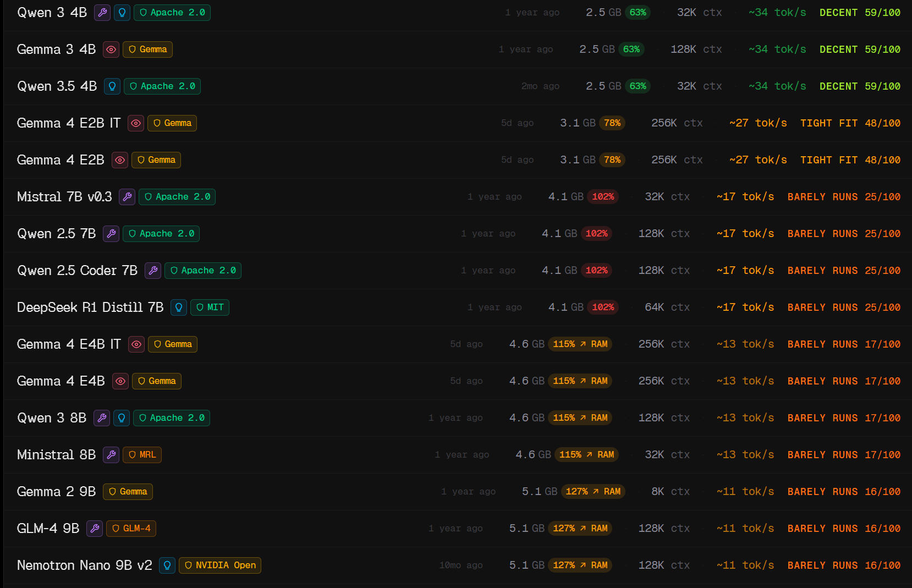Select the "Qwen 3 8B" model name
The image size is (912, 588).
pos(52,418)
